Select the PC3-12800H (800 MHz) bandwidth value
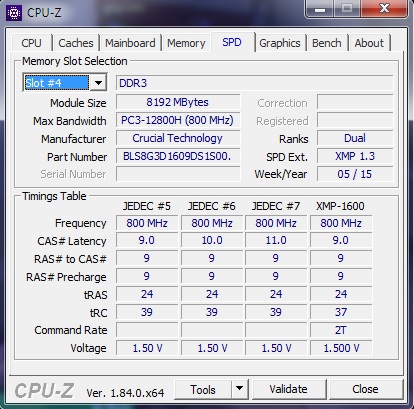 tap(178, 120)
